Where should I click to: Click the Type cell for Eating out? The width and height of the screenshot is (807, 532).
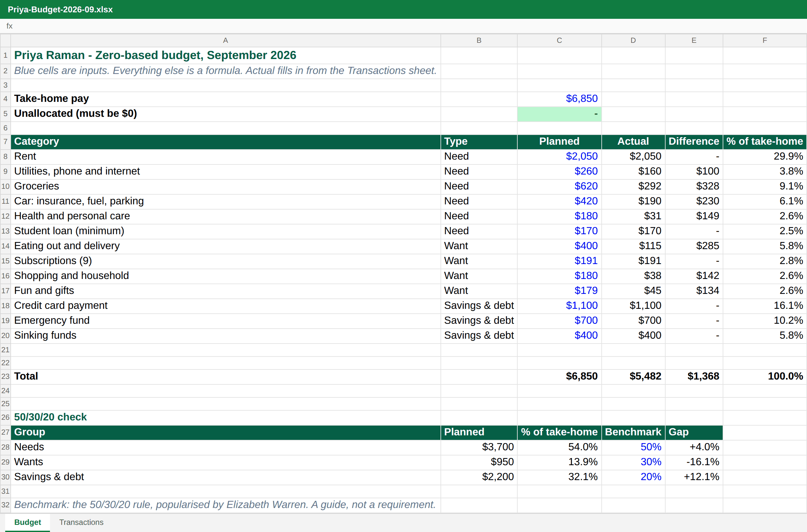pos(479,246)
